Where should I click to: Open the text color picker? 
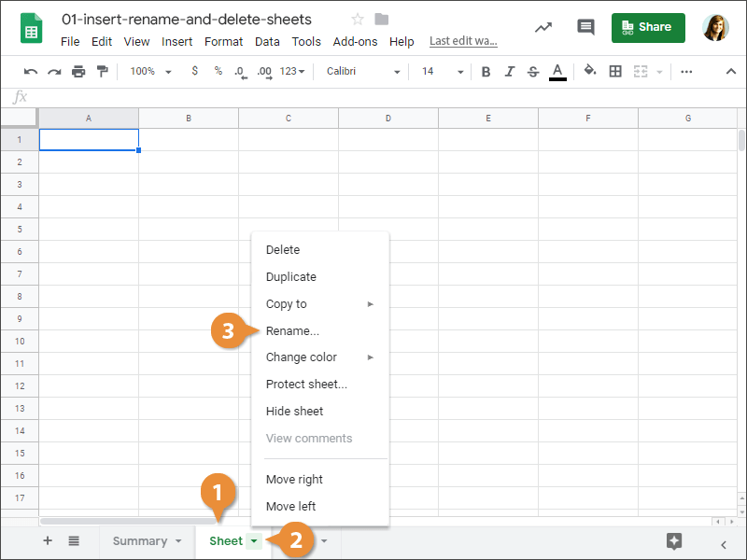(x=557, y=71)
